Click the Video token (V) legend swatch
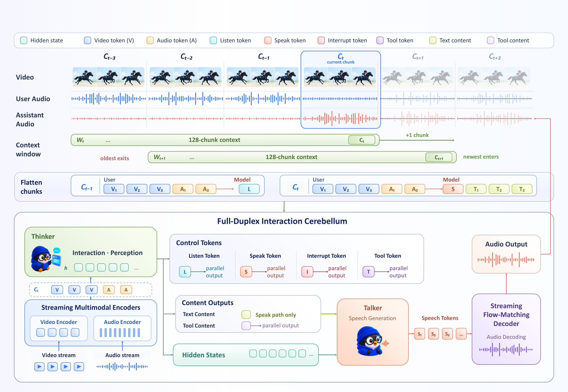This screenshot has height=392, width=568. [87, 40]
